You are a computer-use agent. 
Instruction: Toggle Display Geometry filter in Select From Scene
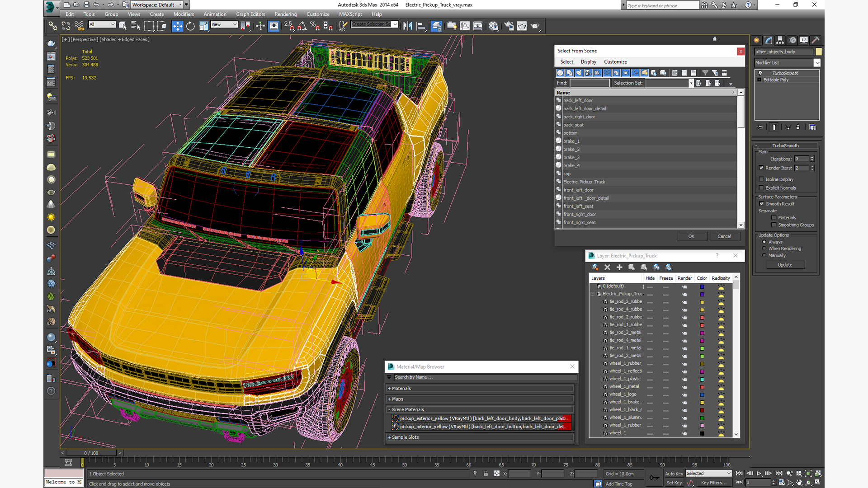pos(560,73)
